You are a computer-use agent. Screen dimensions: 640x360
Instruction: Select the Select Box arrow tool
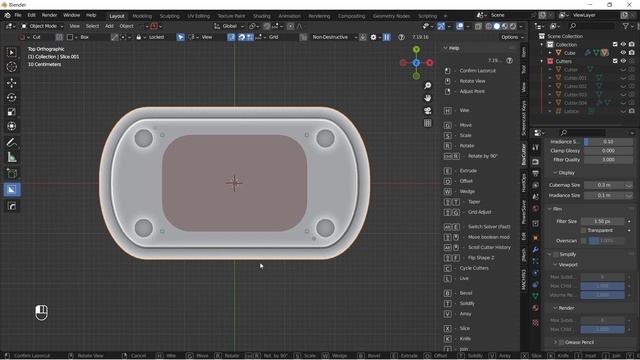point(11,52)
